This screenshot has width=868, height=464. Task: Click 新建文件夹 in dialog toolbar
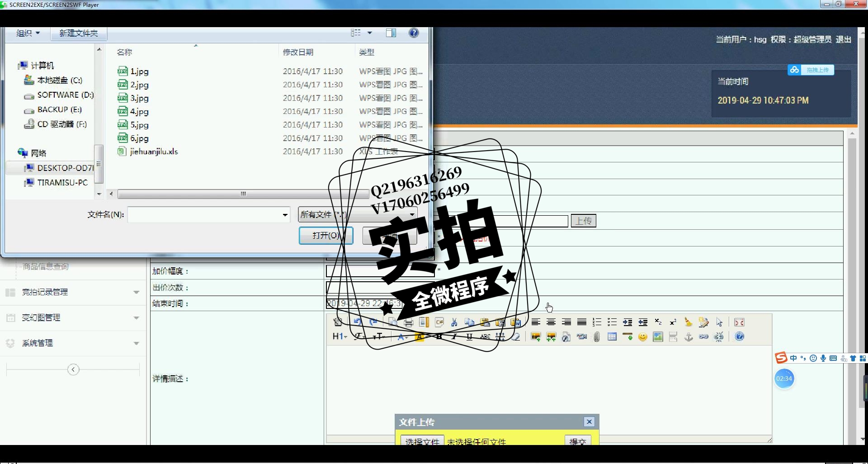78,33
